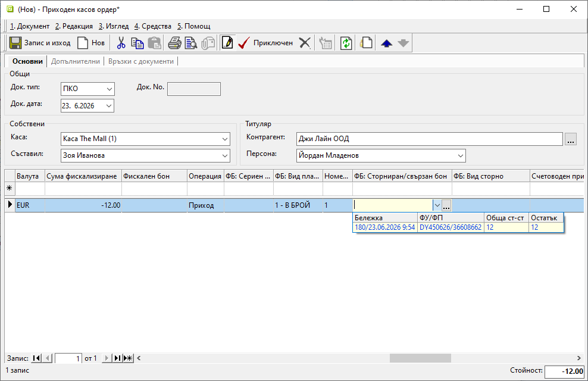This screenshot has height=381, width=588.
Task: Expand the Док. тип ПКО dropdown
Action: [x=109, y=89]
